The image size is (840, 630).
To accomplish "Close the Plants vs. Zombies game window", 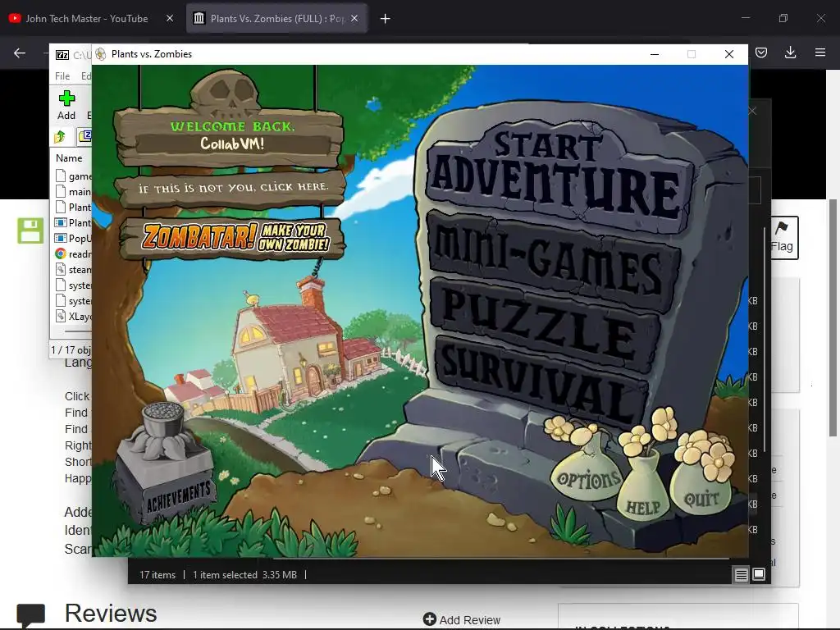I will pyautogui.click(x=729, y=54).
